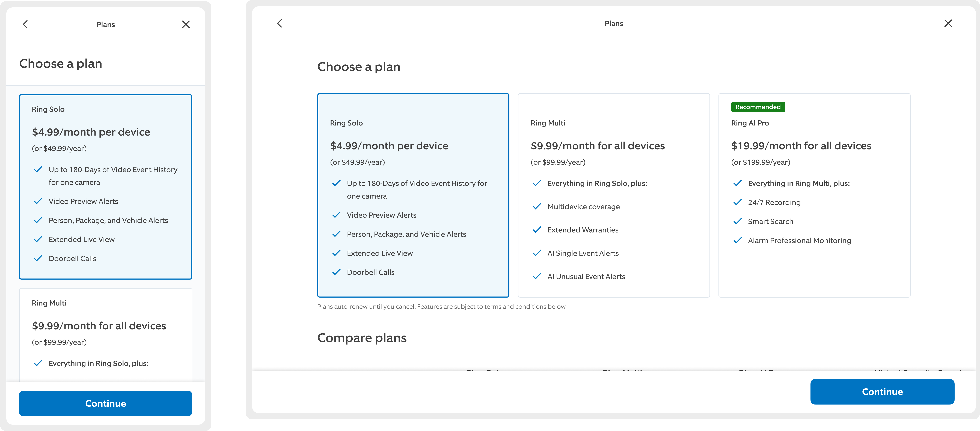Click the "Plans" title in the wide panel

coord(614,24)
